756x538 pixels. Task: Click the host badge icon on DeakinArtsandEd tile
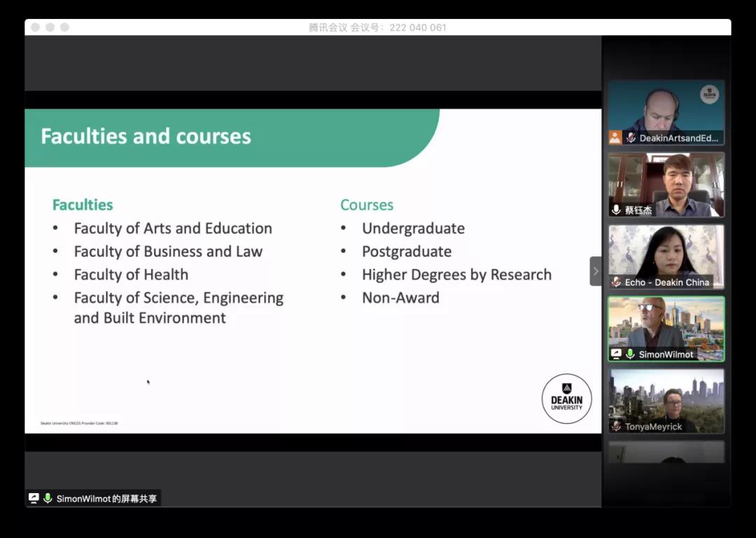[615, 137]
